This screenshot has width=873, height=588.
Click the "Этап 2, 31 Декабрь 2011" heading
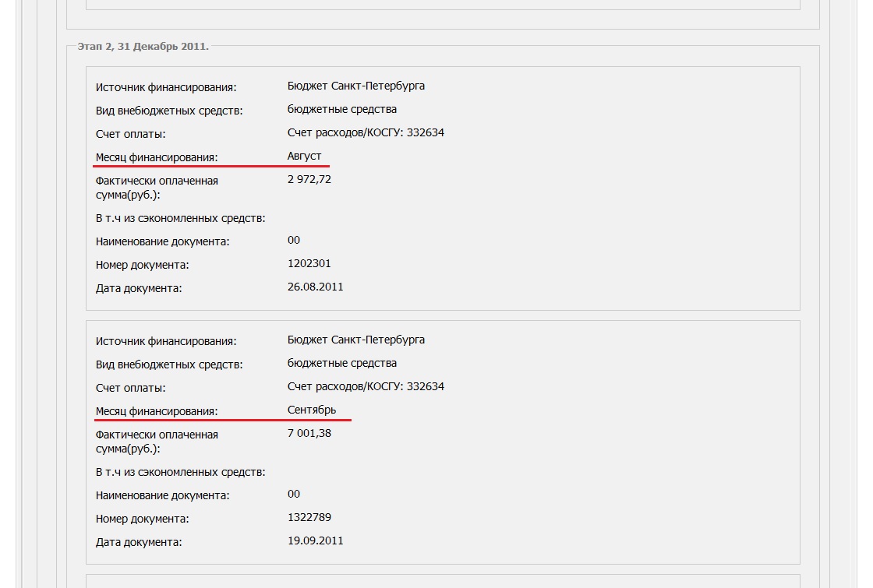[x=143, y=47]
